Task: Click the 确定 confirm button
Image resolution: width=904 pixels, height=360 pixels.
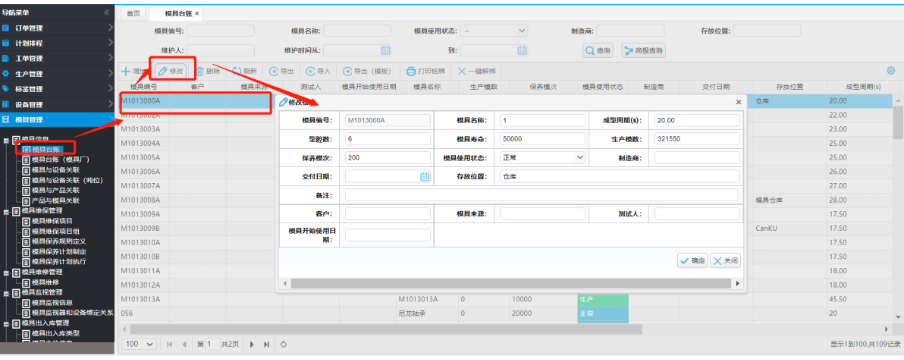Action: [692, 261]
